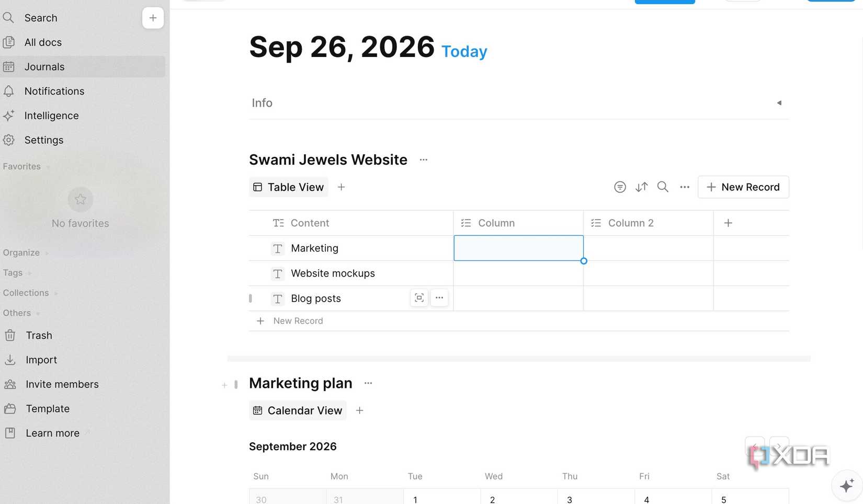The height and width of the screenshot is (504, 863).
Task: Open the table search magnifier icon
Action: click(663, 187)
